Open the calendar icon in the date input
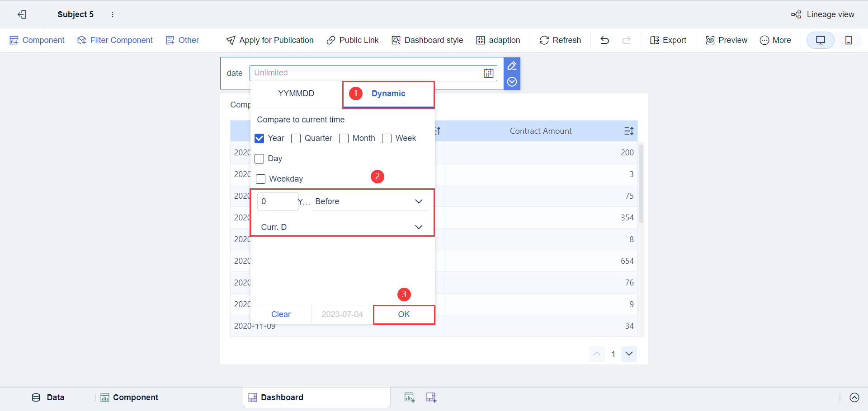This screenshot has width=868, height=411. point(488,73)
